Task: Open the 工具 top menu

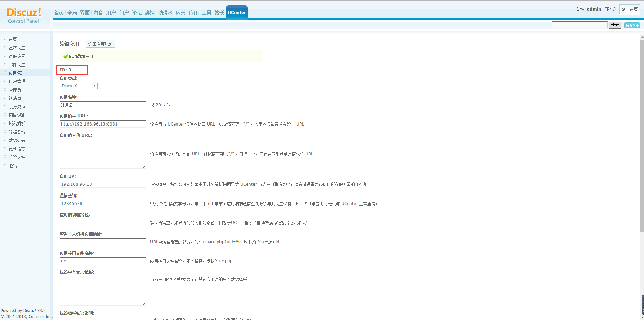Action: (206, 13)
